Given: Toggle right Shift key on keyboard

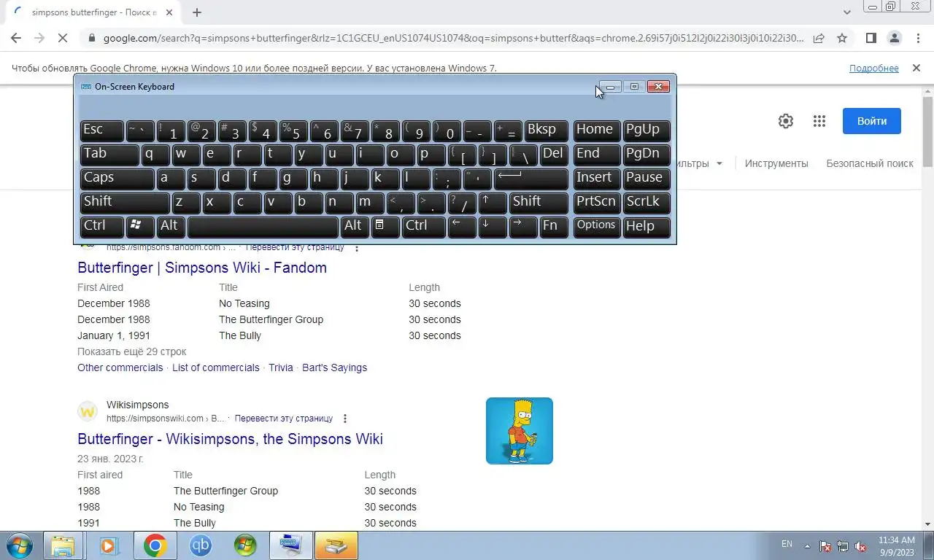Looking at the screenshot, I should (539, 202).
